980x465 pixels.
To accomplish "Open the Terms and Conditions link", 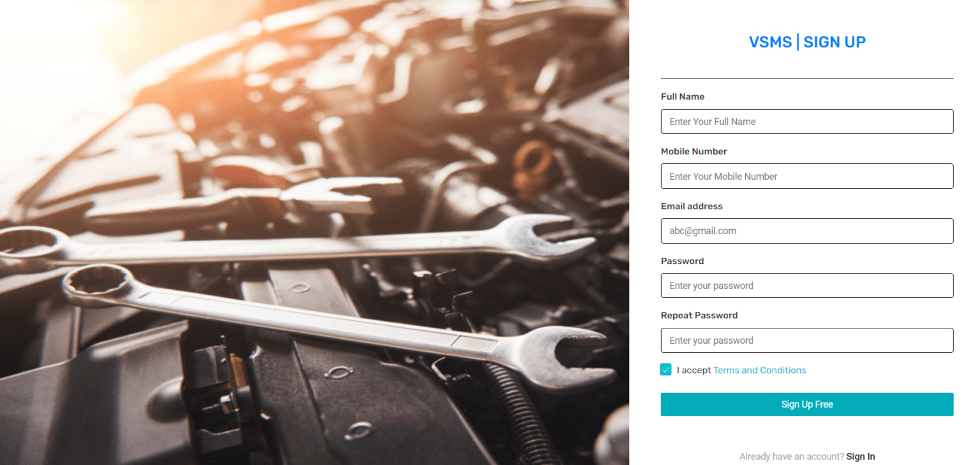I will (759, 370).
